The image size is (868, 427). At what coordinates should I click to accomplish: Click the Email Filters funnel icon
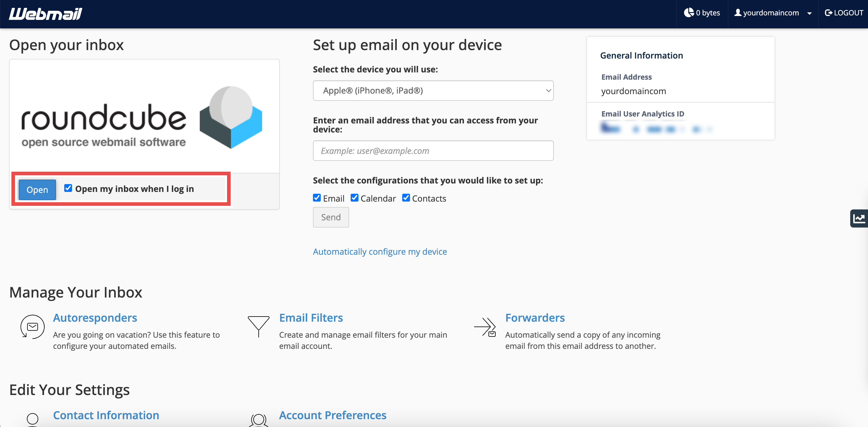[258, 326]
